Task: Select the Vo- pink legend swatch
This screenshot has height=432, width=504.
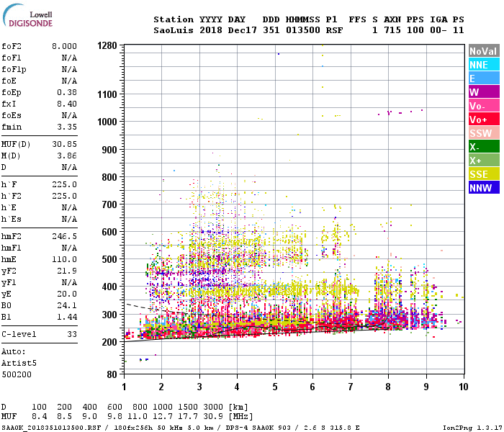Action: click(484, 106)
